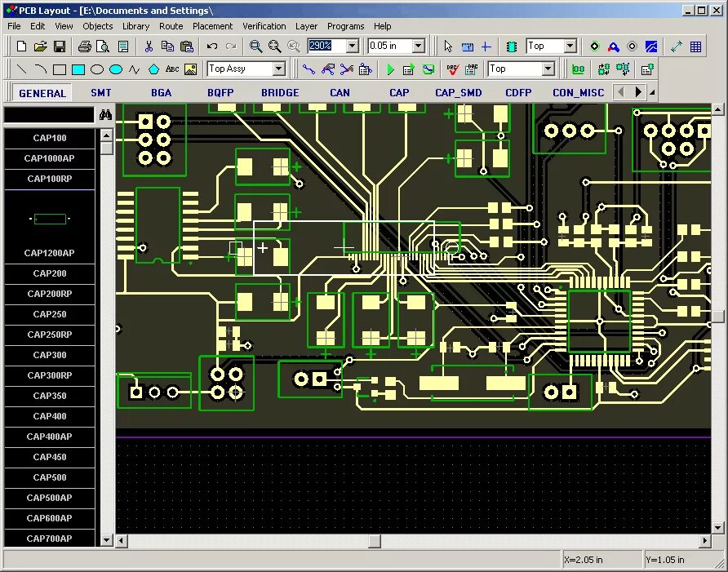This screenshot has width=728, height=572.
Task: Open the Placement menu
Action: (x=212, y=26)
